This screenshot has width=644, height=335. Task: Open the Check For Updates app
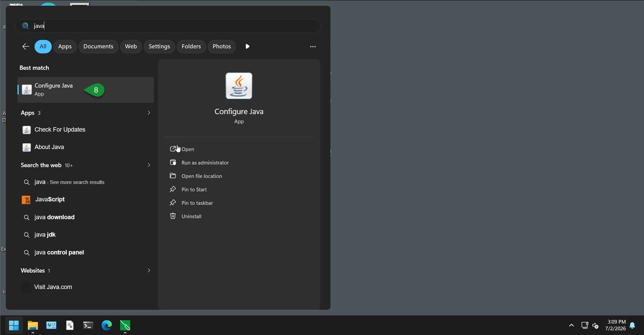pyautogui.click(x=86, y=130)
